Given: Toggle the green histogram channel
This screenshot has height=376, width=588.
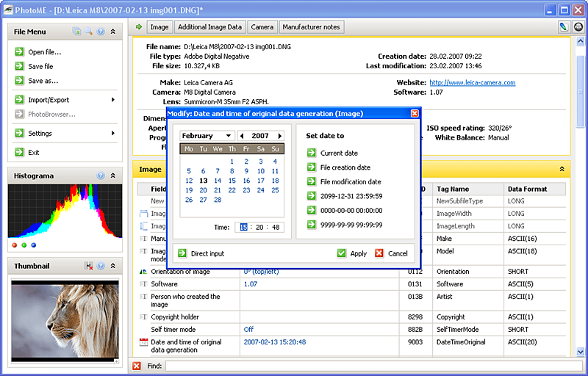Looking at the screenshot, I should (24, 245).
